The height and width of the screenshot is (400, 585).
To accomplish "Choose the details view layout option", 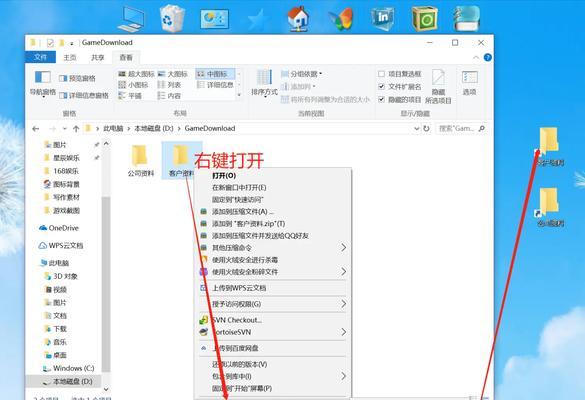I will (x=216, y=85).
